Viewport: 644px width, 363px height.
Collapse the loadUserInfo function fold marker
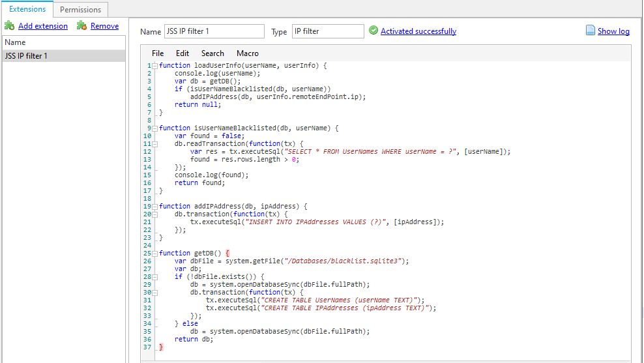click(154, 66)
